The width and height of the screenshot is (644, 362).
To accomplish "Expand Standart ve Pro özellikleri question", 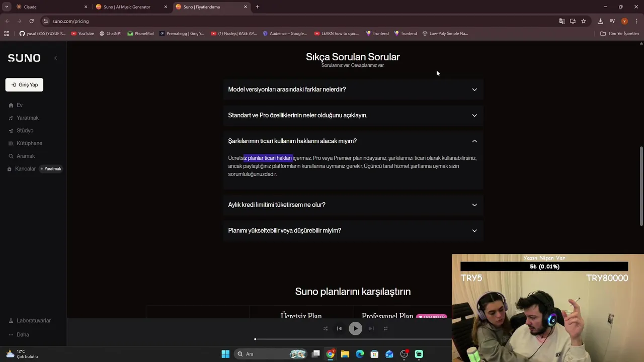I will pos(353,115).
